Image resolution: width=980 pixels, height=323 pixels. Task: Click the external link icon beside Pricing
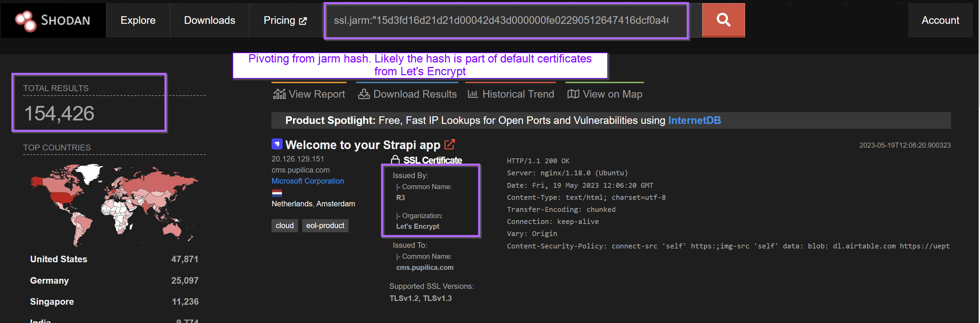pos(303,21)
